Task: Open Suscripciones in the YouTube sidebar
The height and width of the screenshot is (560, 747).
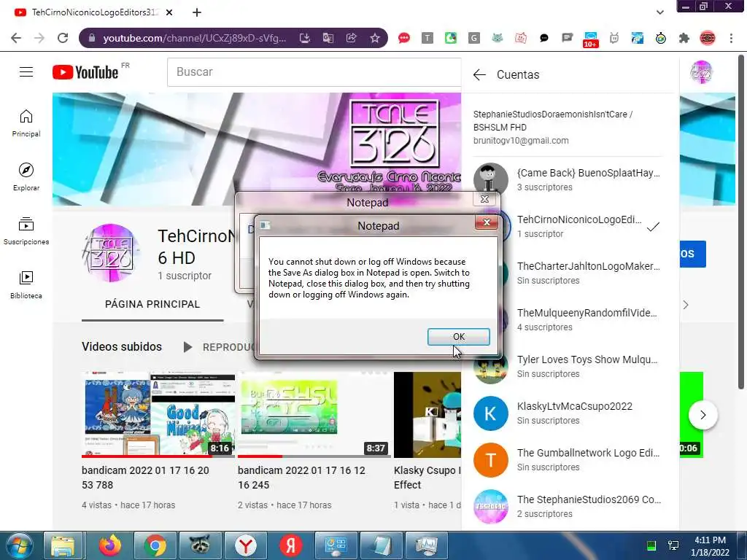Action: point(26,231)
